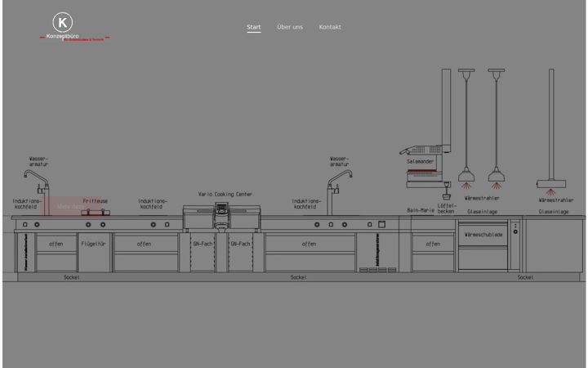Click the Fritteuse fryer drawing
588x368 pixels.
(x=96, y=212)
